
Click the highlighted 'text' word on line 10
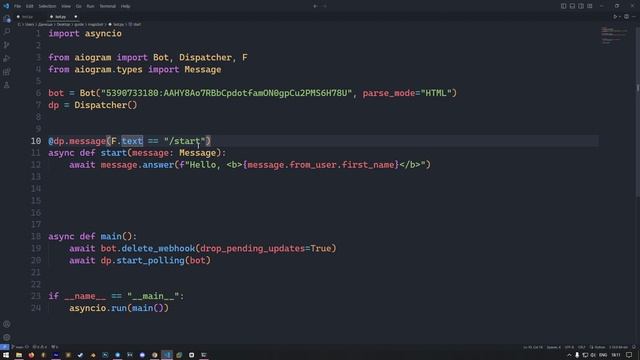[132, 141]
